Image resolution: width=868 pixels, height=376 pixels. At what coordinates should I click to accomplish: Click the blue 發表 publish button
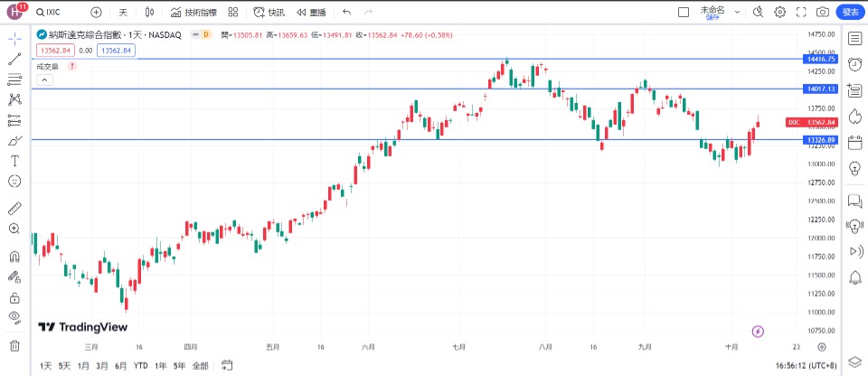pos(850,12)
